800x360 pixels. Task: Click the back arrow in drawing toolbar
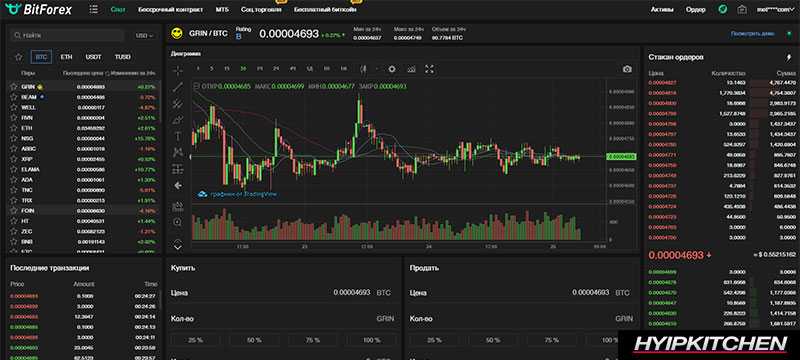pos(178,186)
